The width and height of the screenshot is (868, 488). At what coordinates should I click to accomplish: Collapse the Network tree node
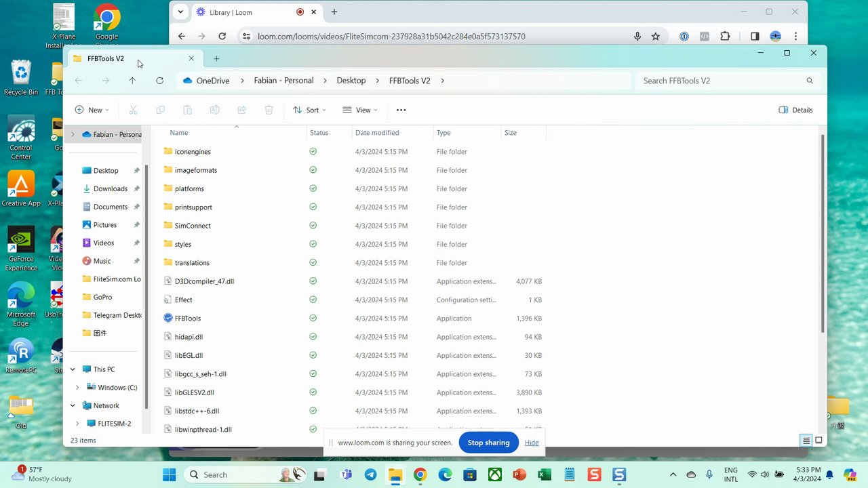73,405
